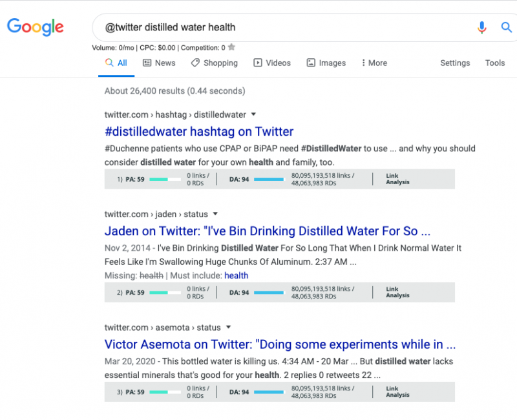Switch to the News tab
Screen dimensions: 517x420
coord(159,63)
